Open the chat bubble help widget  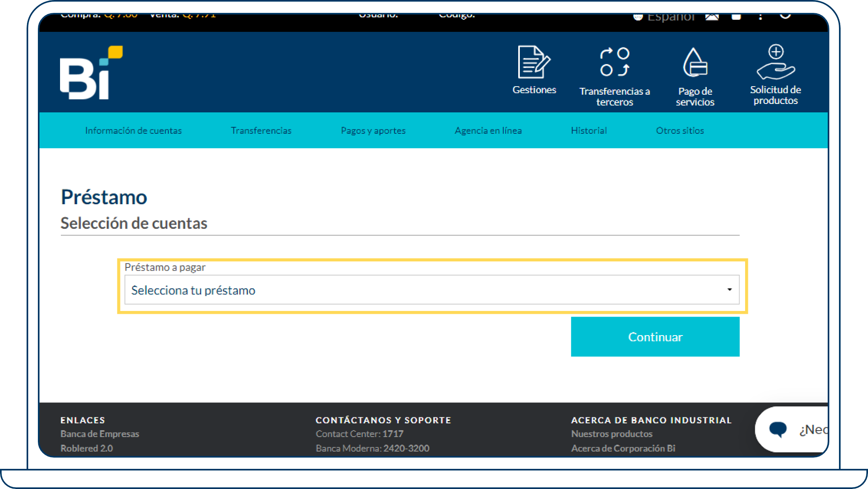(778, 429)
